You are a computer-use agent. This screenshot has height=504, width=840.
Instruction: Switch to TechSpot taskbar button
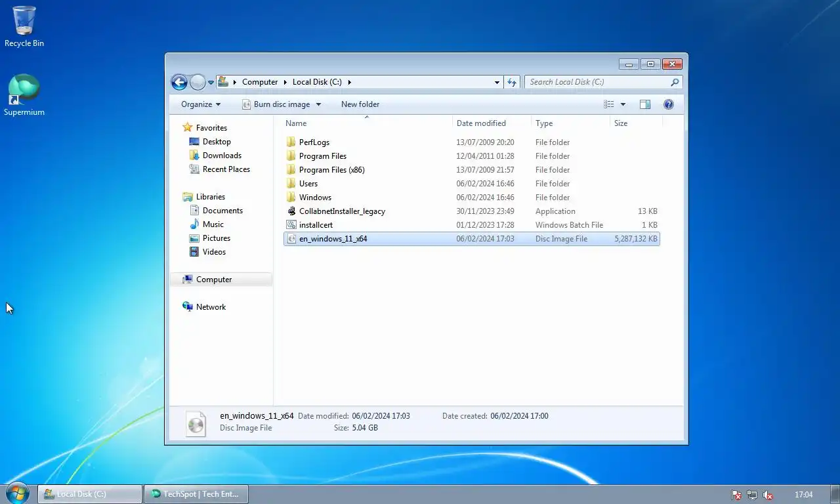(x=196, y=494)
